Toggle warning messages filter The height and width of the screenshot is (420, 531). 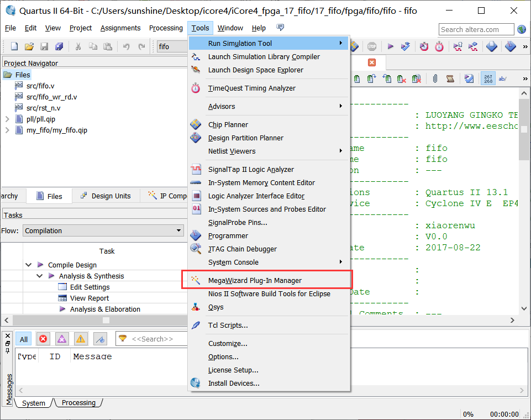click(x=81, y=339)
